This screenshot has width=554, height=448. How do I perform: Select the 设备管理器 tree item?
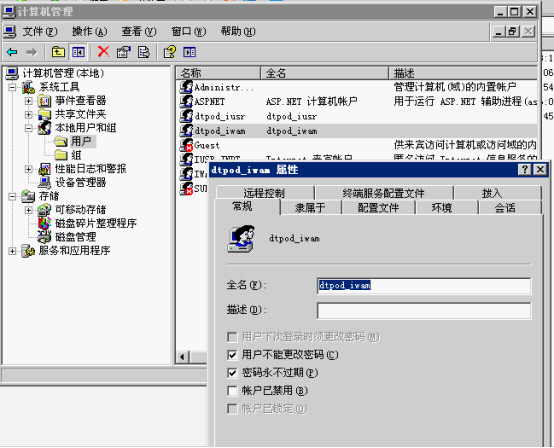[x=81, y=183]
